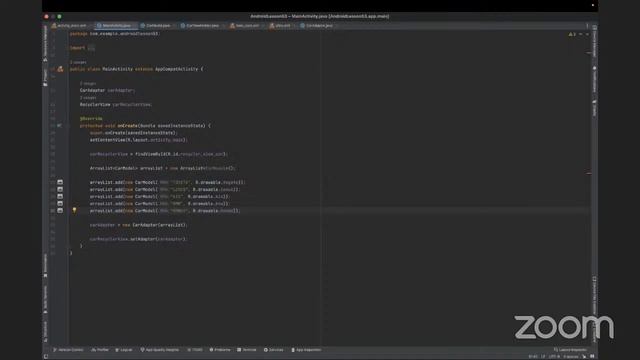This screenshot has width=640, height=360.
Task: Close the CarViewHolder.java tab
Action: 223,26
